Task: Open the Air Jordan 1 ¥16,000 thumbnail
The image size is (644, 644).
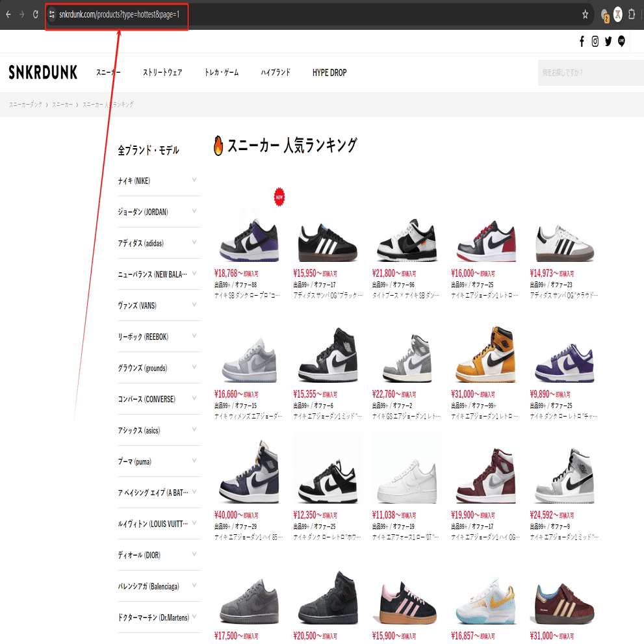Action: [x=485, y=242]
